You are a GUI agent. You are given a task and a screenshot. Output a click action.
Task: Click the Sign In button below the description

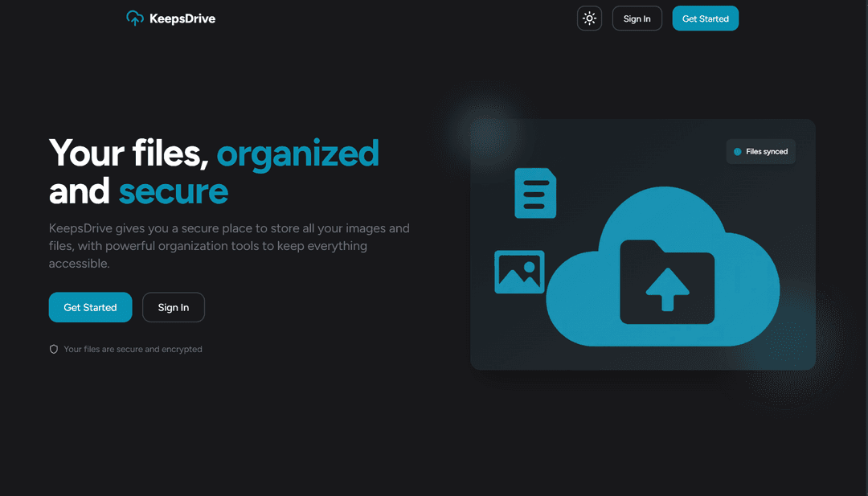tap(174, 307)
